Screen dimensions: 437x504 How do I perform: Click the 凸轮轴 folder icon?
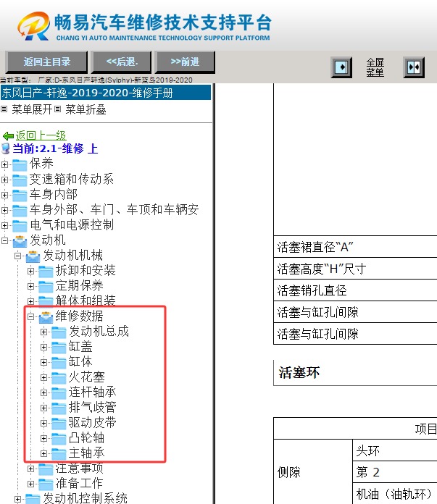point(59,439)
